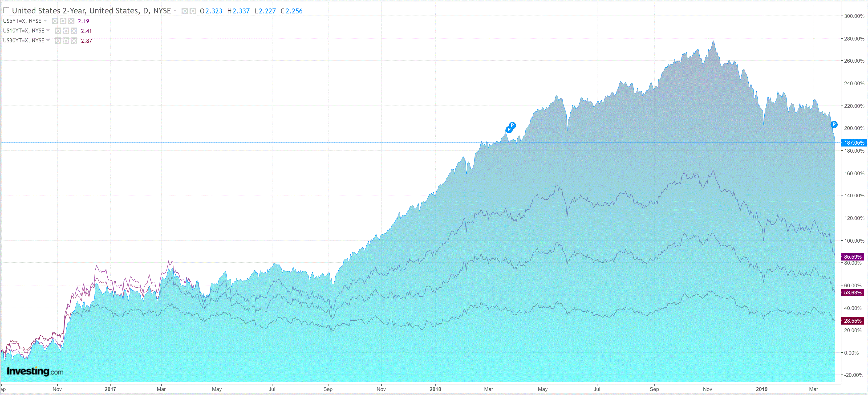Open settings gear for United States 2-Year
The image size is (868, 395).
(x=193, y=11)
